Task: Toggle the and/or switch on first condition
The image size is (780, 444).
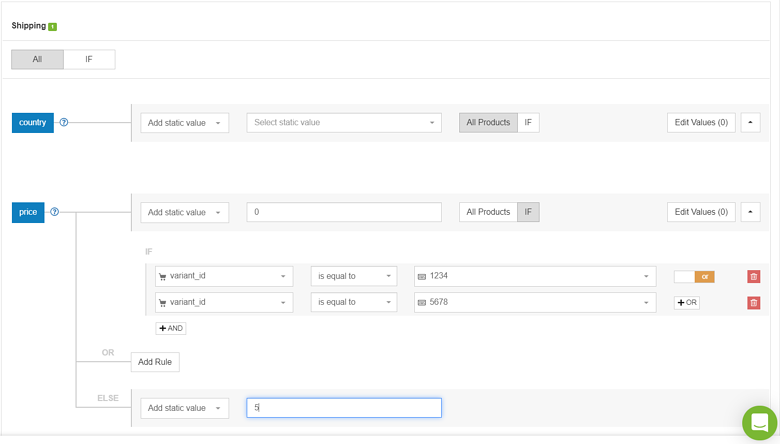Action: (693, 276)
